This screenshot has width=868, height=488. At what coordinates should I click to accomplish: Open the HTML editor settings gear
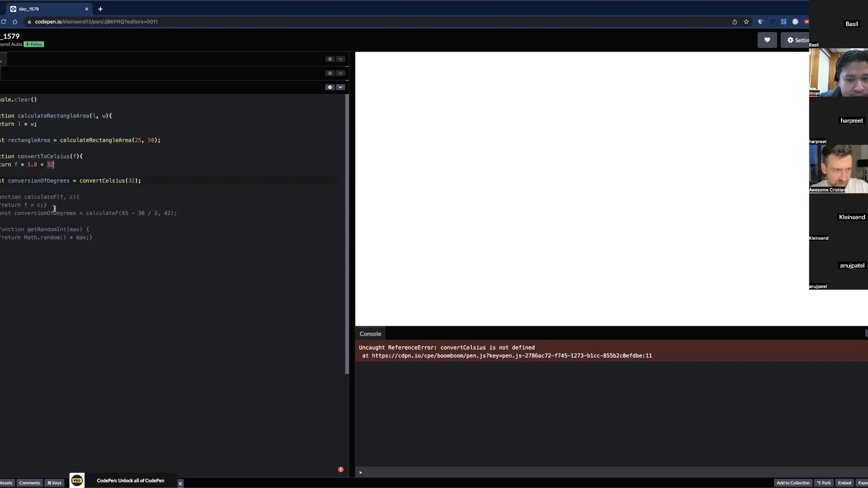330,59
